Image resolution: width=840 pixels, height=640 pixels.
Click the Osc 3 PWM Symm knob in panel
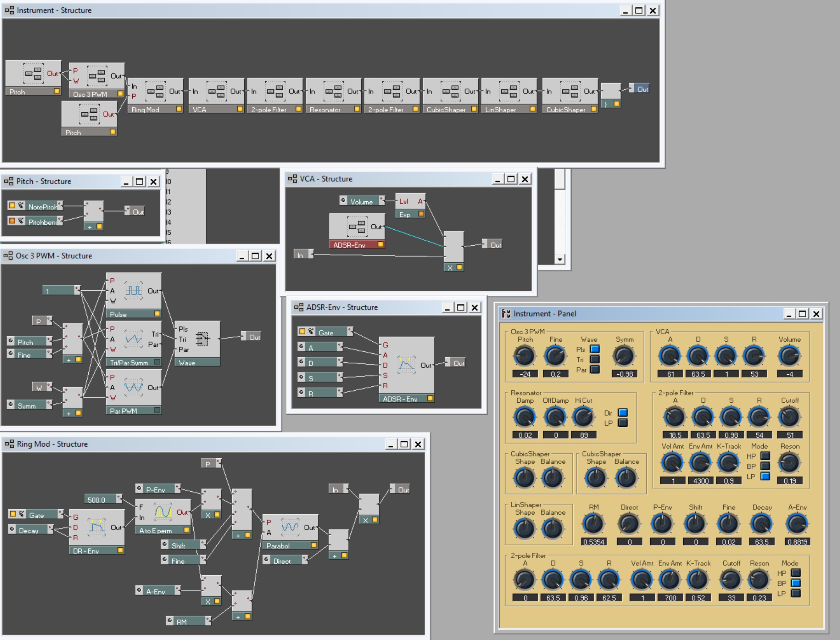point(624,357)
